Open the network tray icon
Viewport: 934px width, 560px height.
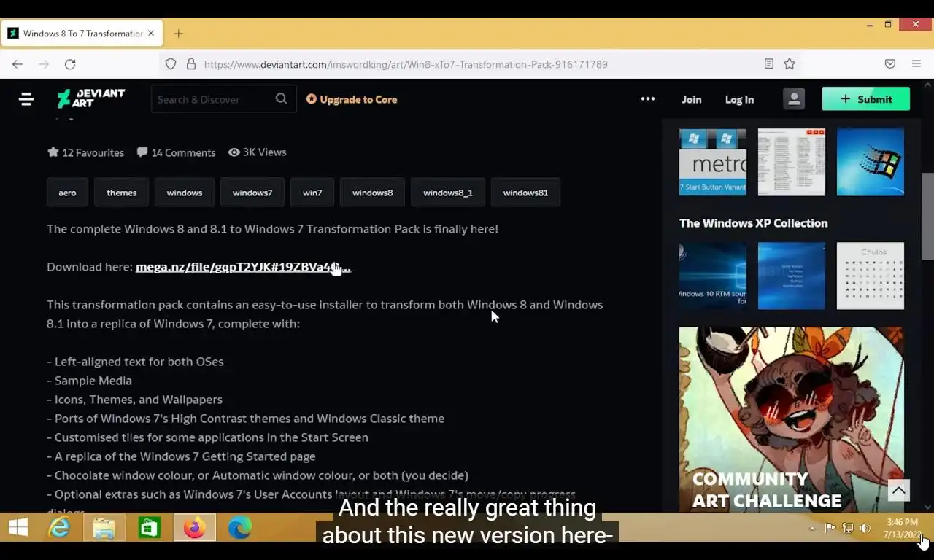[847, 529]
